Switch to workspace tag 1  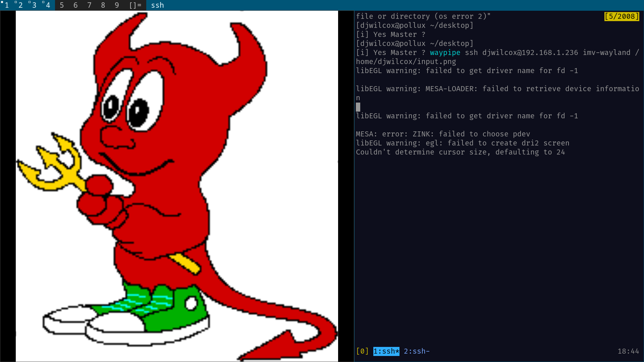coord(7,5)
